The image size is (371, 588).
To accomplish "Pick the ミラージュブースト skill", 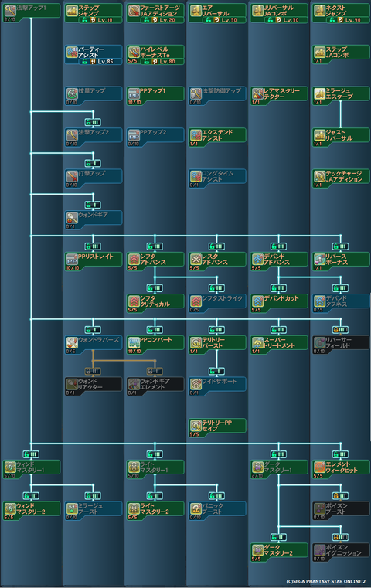I will coord(94,512).
